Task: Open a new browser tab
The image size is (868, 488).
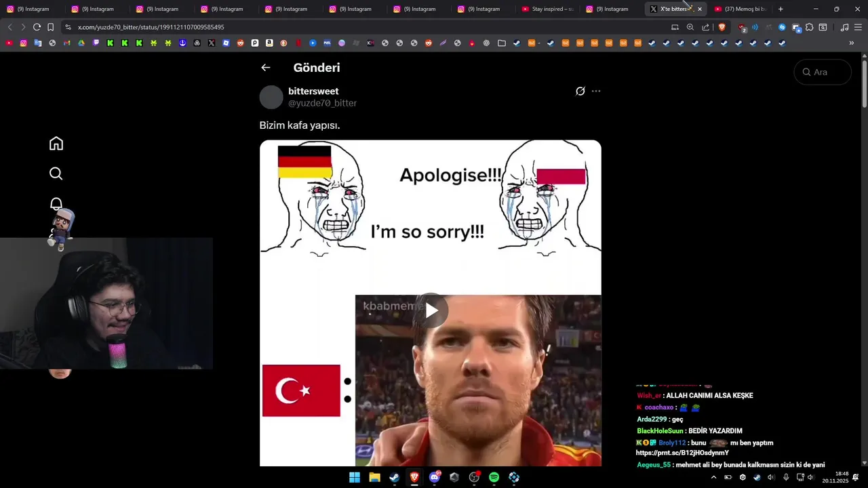Action: pyautogui.click(x=781, y=9)
